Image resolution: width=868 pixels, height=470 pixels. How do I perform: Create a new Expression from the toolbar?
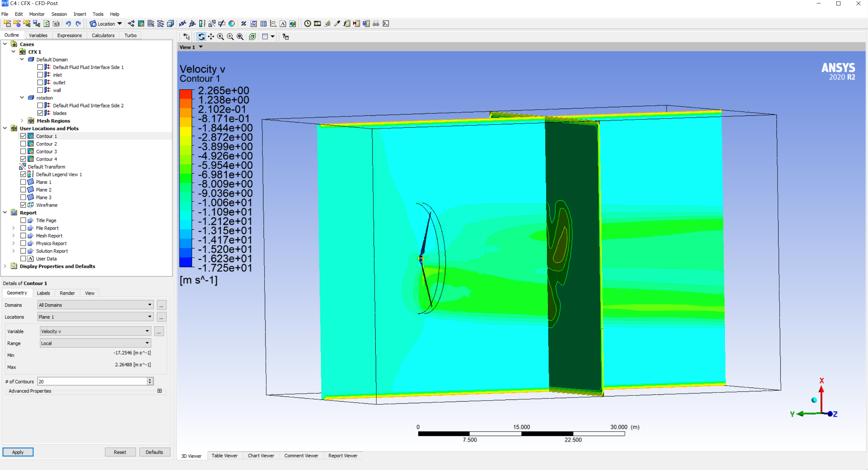[254, 23]
